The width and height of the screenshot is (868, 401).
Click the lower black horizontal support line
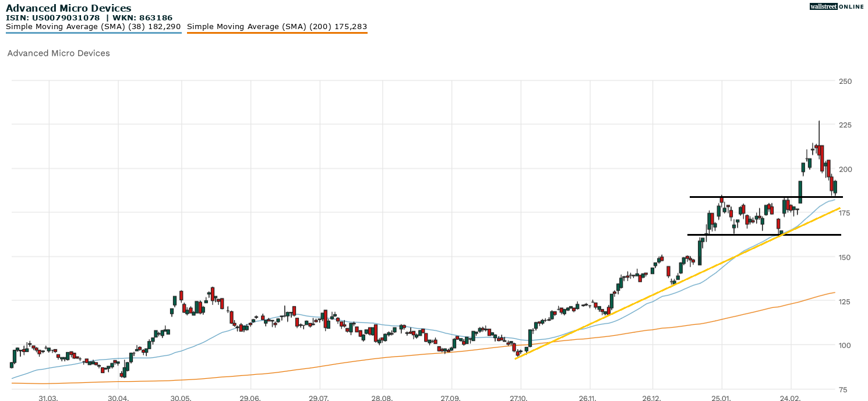[757, 235]
